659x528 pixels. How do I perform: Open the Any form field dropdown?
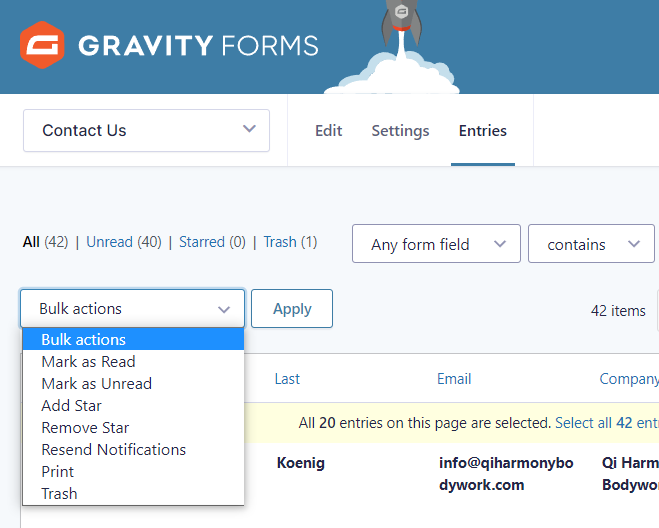point(436,244)
